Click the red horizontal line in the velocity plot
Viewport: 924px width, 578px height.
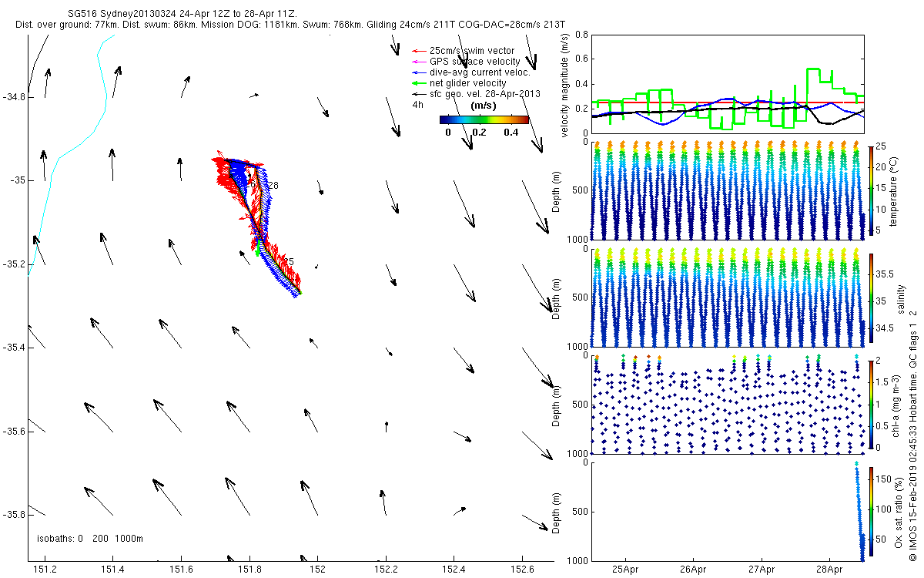coord(727,102)
